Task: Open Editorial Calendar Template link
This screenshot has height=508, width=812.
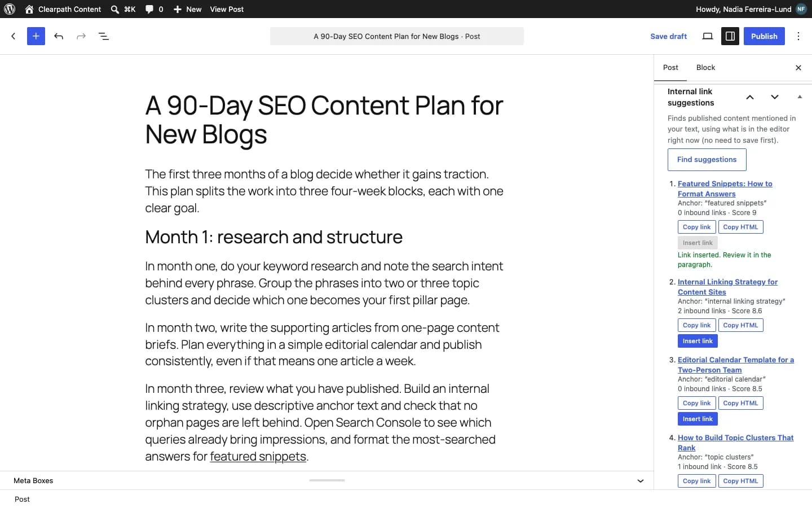Action: tap(736, 365)
